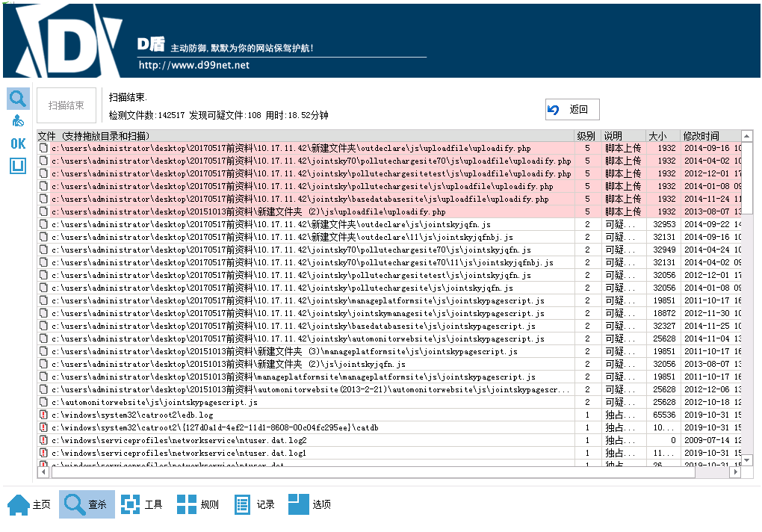
Task: Select the pollutechargesitetest\js\jointskyjqfn.js path
Action: coord(291,276)
